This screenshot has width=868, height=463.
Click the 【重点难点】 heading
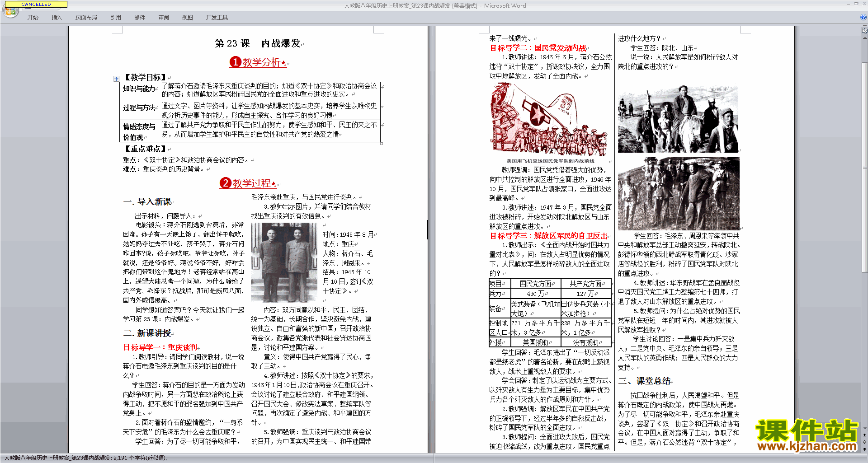[145, 149]
